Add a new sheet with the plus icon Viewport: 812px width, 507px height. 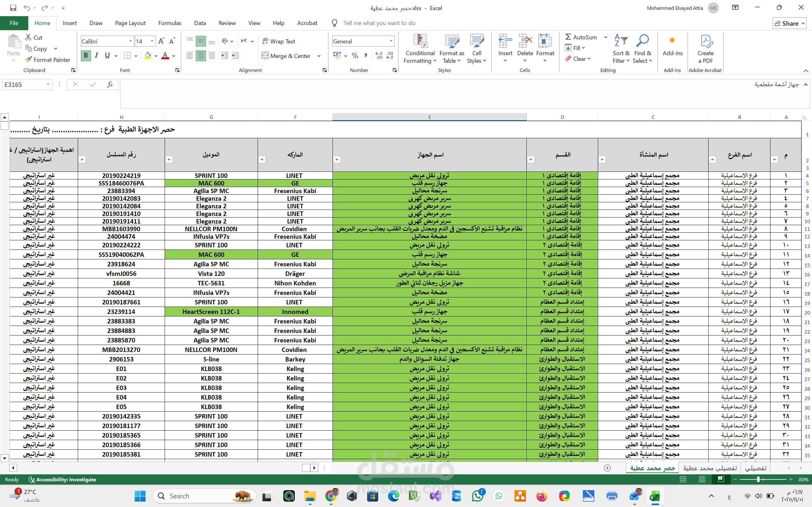[607, 468]
